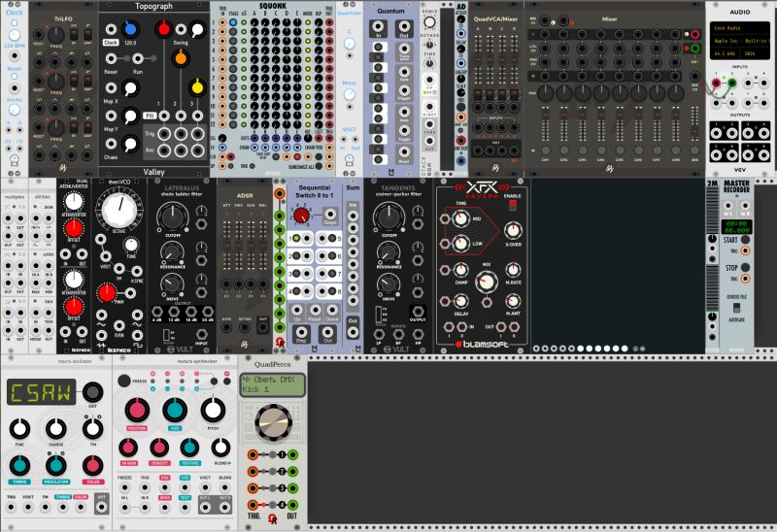Click the EDIT encoder on macro oscillator
The height and width of the screenshot is (532, 777).
point(92,392)
